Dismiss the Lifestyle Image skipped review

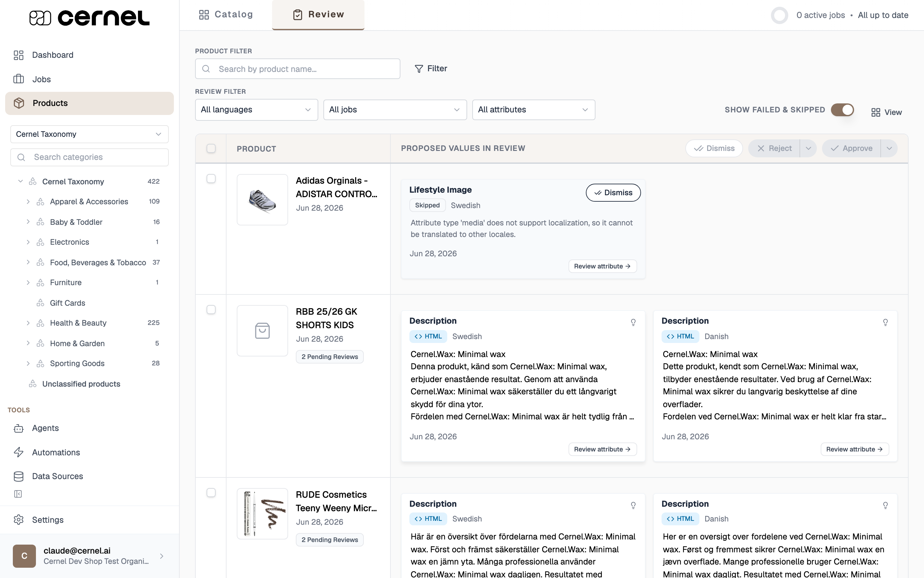point(613,193)
